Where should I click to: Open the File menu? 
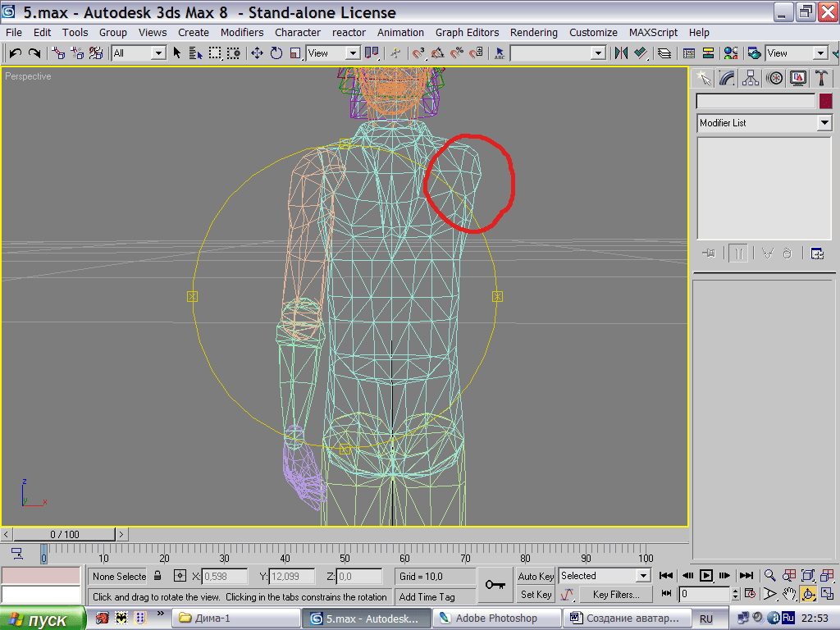click(14, 32)
